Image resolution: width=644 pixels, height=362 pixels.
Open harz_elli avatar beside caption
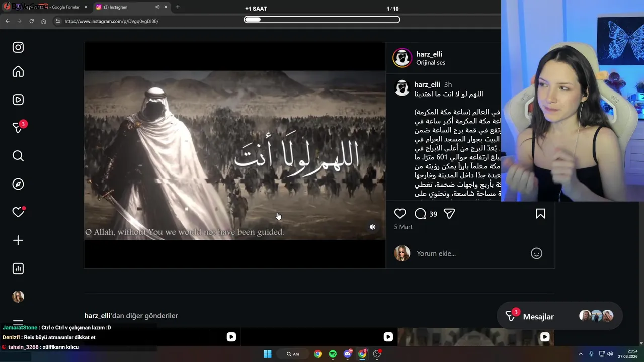pyautogui.click(x=402, y=88)
